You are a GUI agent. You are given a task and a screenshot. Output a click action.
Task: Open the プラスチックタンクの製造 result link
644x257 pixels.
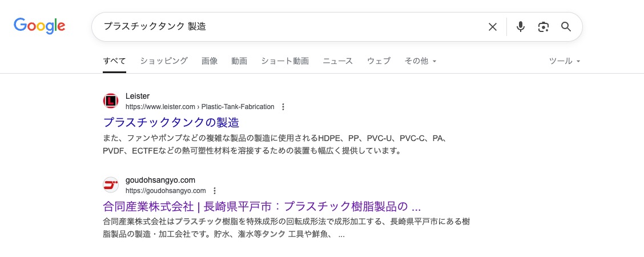point(171,122)
